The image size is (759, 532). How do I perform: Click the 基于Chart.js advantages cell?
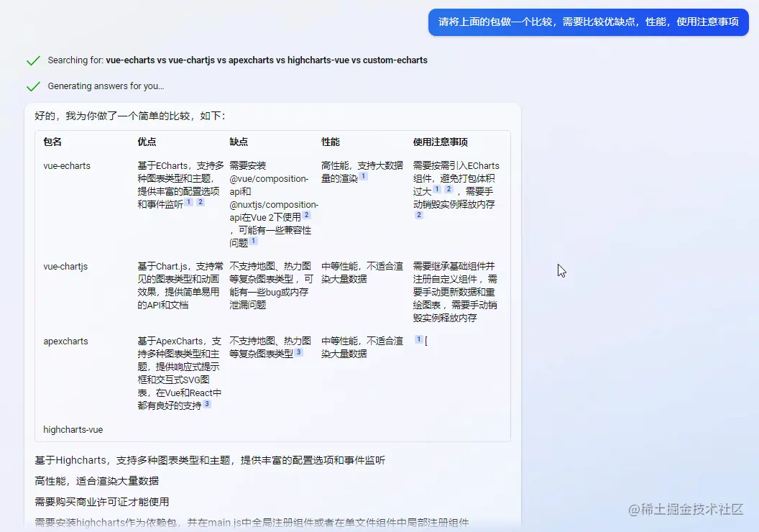point(180,285)
